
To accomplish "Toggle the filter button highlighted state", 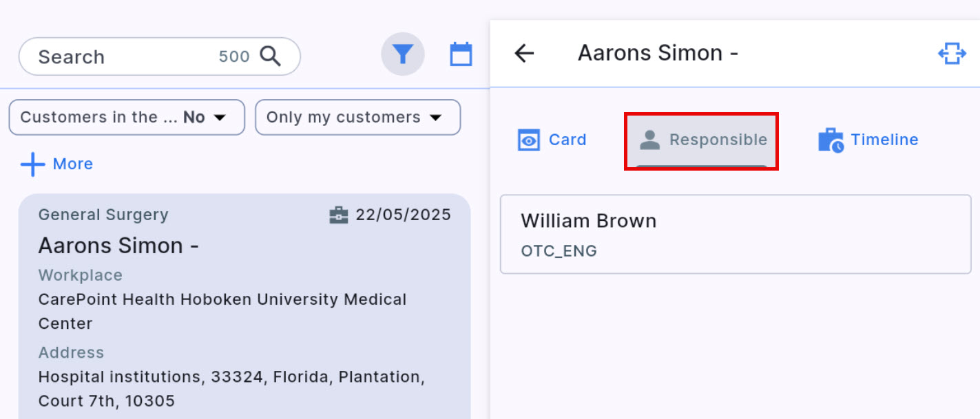I will pyautogui.click(x=403, y=53).
